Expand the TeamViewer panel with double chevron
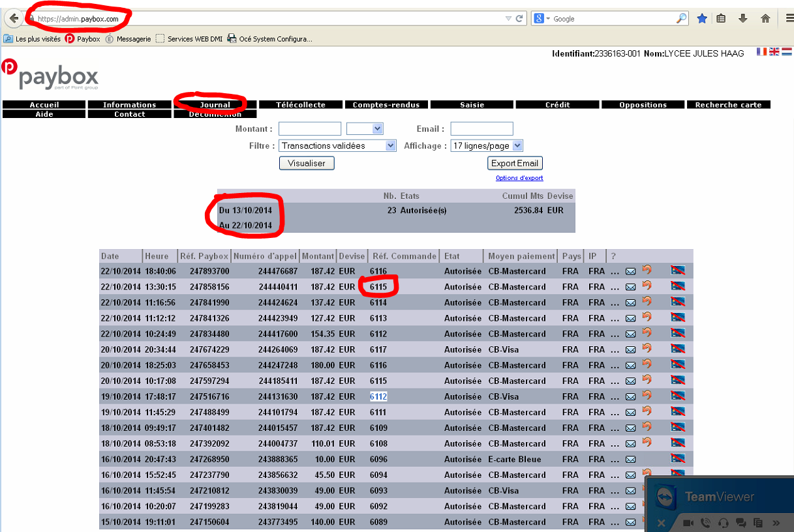The width and height of the screenshot is (794, 532). coord(776,523)
